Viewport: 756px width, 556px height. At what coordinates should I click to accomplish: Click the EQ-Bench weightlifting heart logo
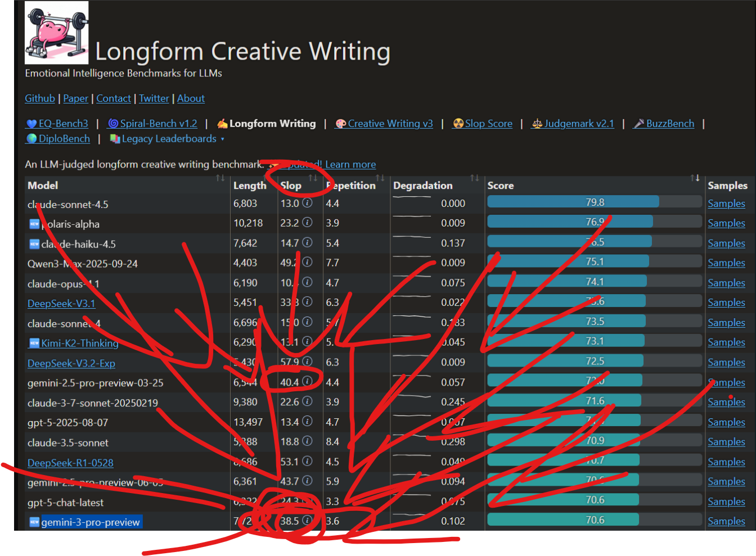click(57, 33)
